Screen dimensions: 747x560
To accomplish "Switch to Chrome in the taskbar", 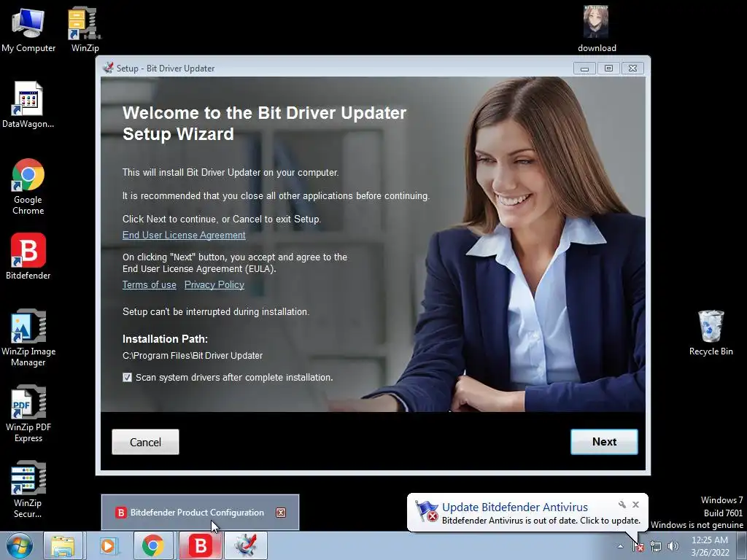I will point(152,545).
